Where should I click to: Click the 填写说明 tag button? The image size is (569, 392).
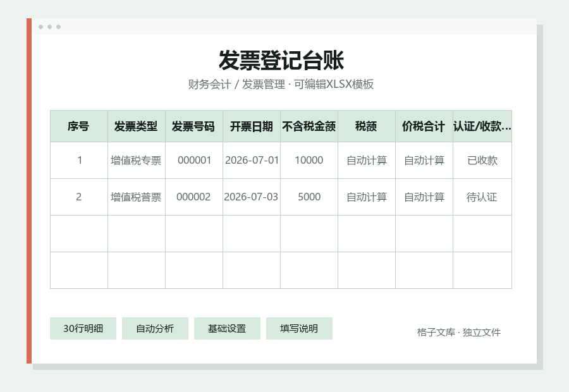click(299, 329)
